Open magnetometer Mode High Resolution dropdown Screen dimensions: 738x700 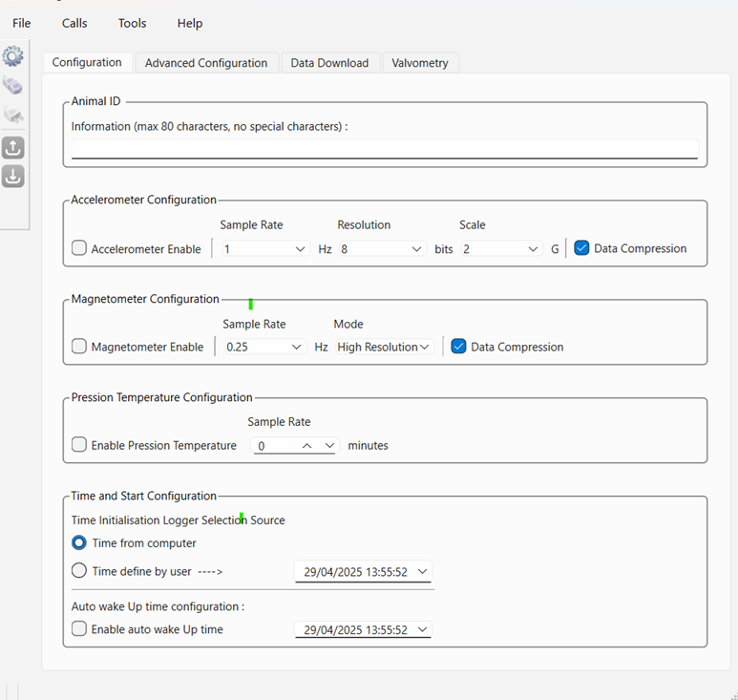pyautogui.click(x=384, y=347)
